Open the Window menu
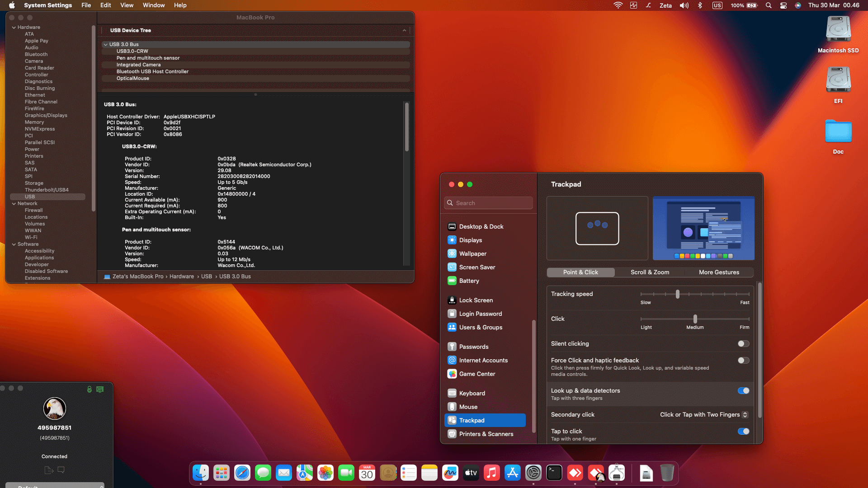 153,5
